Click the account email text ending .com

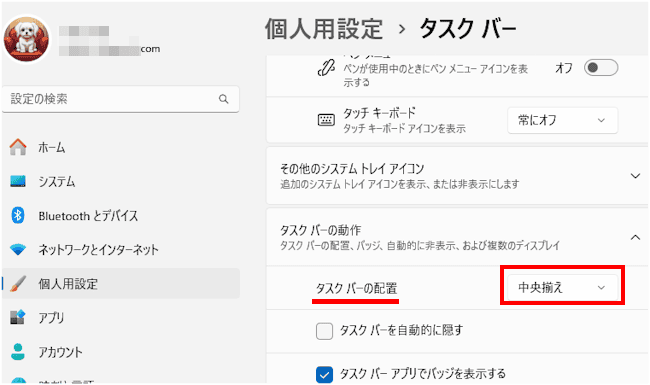pyautogui.click(x=109, y=49)
